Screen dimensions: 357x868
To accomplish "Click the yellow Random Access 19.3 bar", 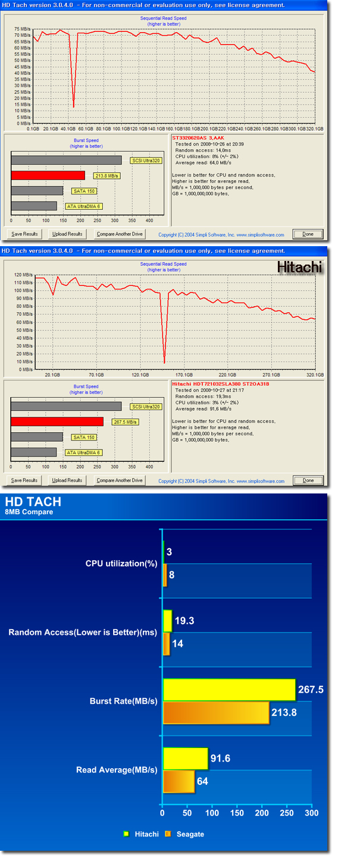I will [x=167, y=621].
